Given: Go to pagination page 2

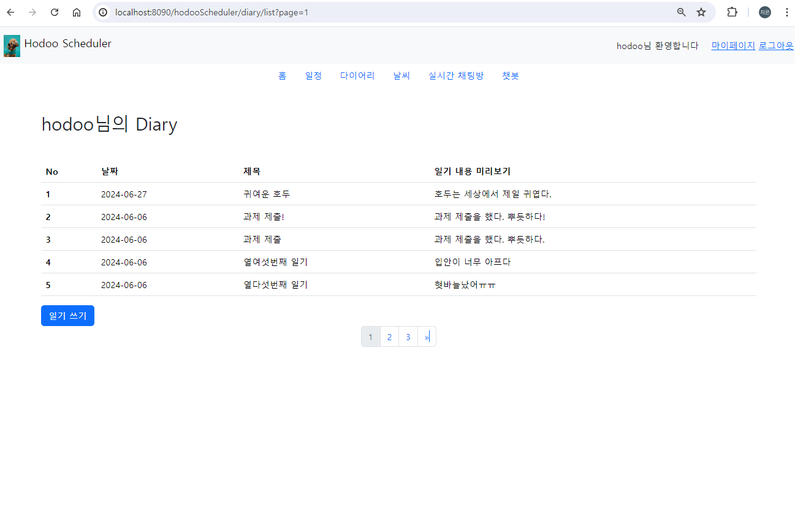Looking at the screenshot, I should (390, 337).
